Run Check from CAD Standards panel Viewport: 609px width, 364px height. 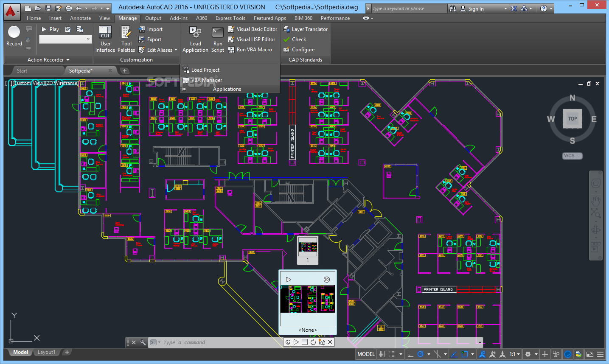[298, 39]
